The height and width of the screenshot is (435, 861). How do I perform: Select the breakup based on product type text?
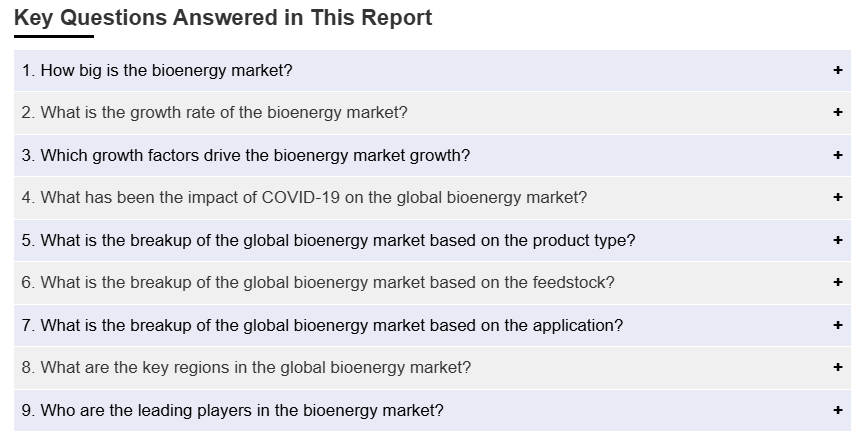pyautogui.click(x=328, y=241)
